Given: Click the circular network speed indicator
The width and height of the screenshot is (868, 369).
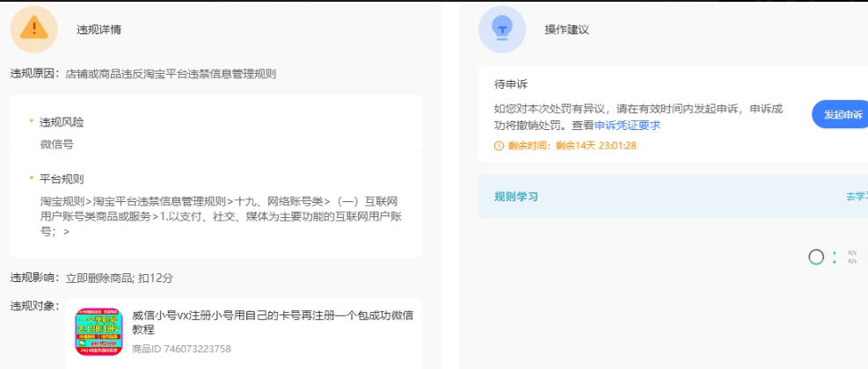Looking at the screenshot, I should click(x=816, y=257).
